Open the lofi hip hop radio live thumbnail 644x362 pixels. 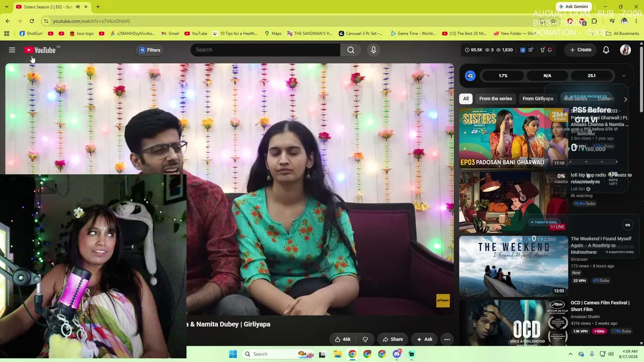point(513,202)
